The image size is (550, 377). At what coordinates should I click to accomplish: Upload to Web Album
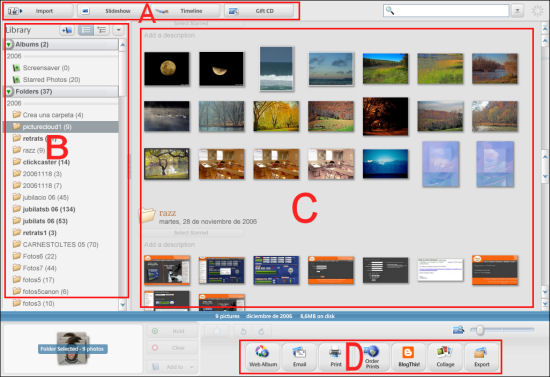tap(263, 357)
